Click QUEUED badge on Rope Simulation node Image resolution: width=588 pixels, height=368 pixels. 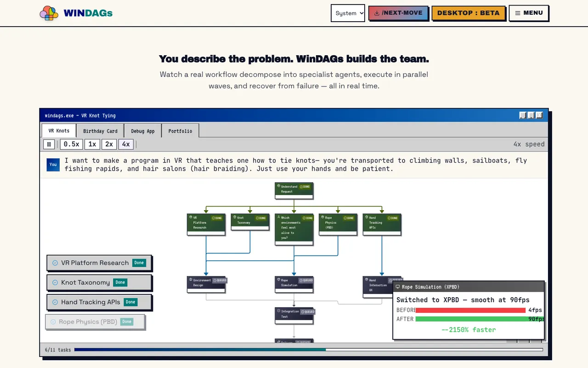[306, 280]
